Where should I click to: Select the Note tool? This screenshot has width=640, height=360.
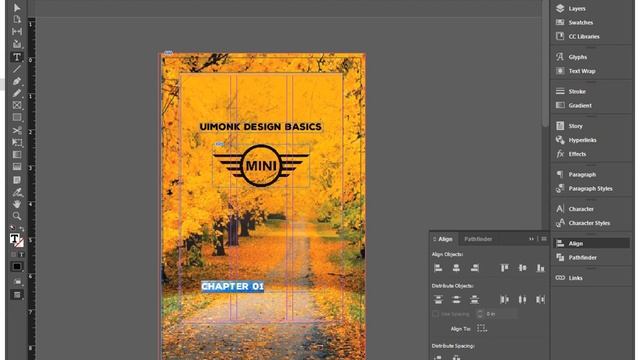tap(17, 180)
